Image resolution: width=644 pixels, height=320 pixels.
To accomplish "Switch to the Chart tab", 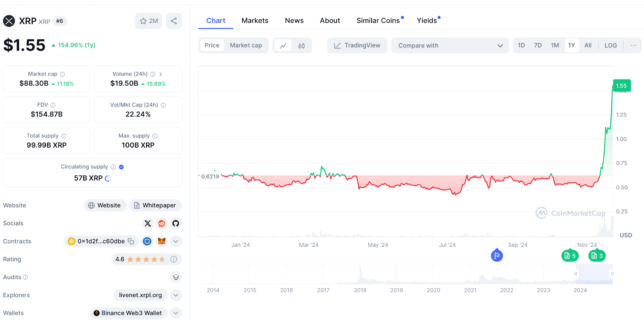I will click(216, 21).
